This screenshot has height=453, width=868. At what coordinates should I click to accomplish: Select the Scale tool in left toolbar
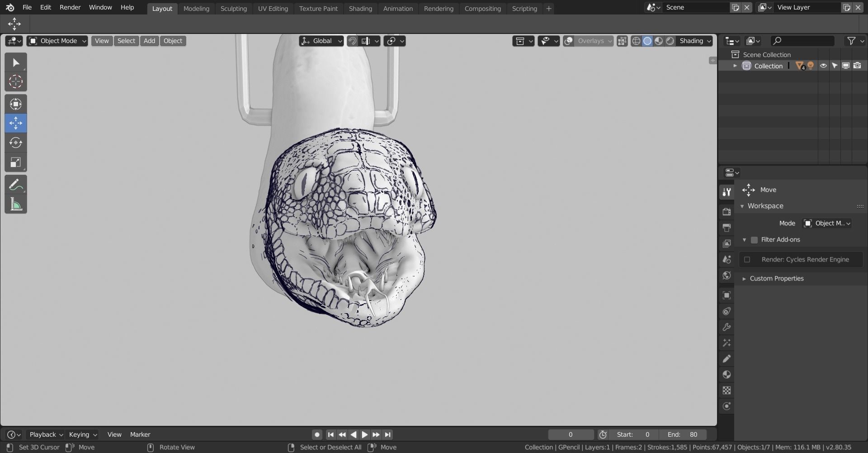tap(16, 162)
